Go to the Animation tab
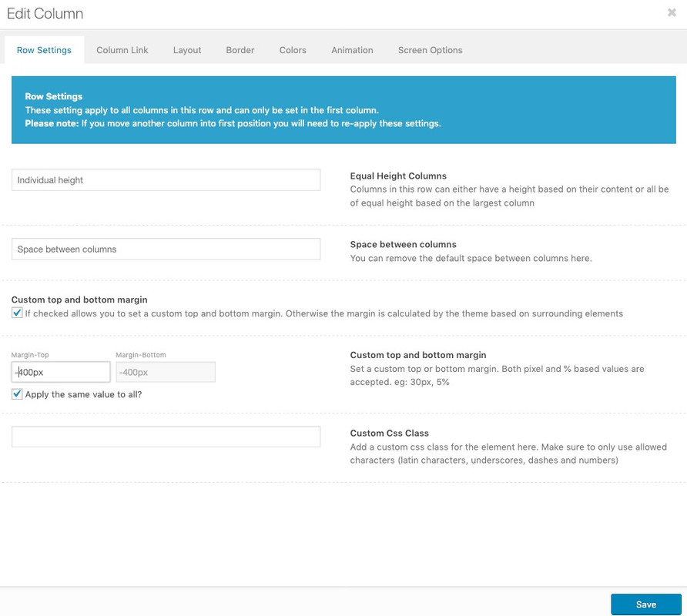687x616 pixels. pyautogui.click(x=352, y=50)
